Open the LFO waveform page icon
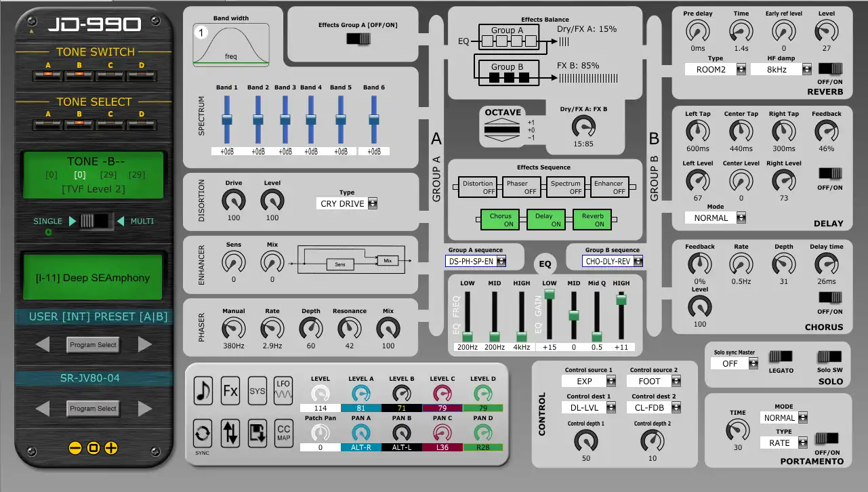This screenshot has height=492, width=868. click(283, 390)
